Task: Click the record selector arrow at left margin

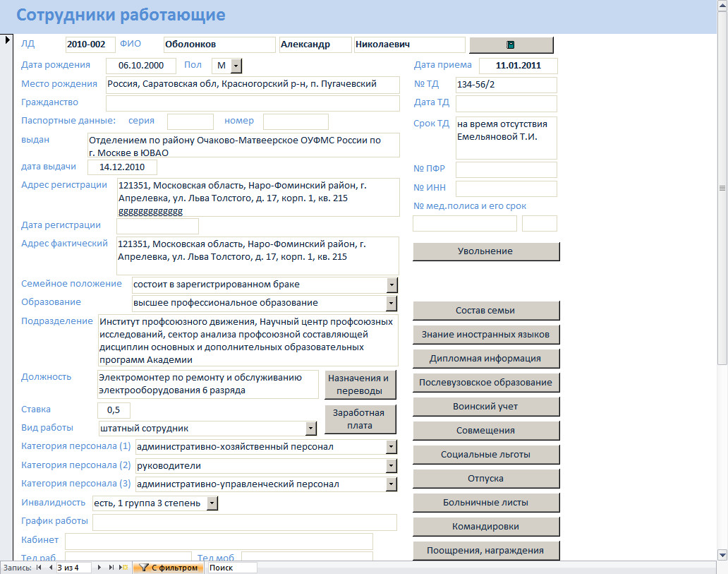Action: (7, 40)
